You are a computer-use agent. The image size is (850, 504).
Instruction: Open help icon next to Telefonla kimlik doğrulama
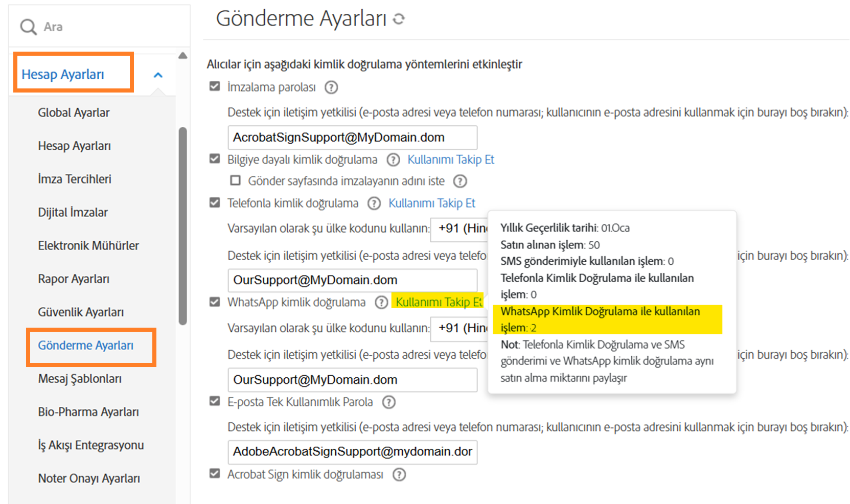[374, 203]
